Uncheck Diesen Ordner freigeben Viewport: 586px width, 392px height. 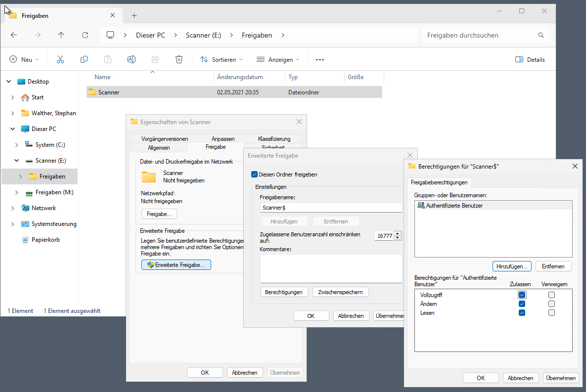click(x=255, y=174)
